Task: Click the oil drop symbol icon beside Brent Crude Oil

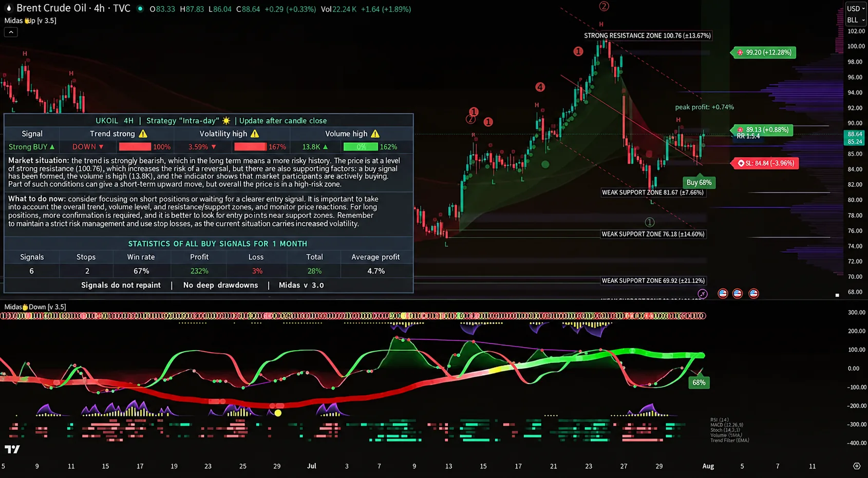Action: point(9,8)
